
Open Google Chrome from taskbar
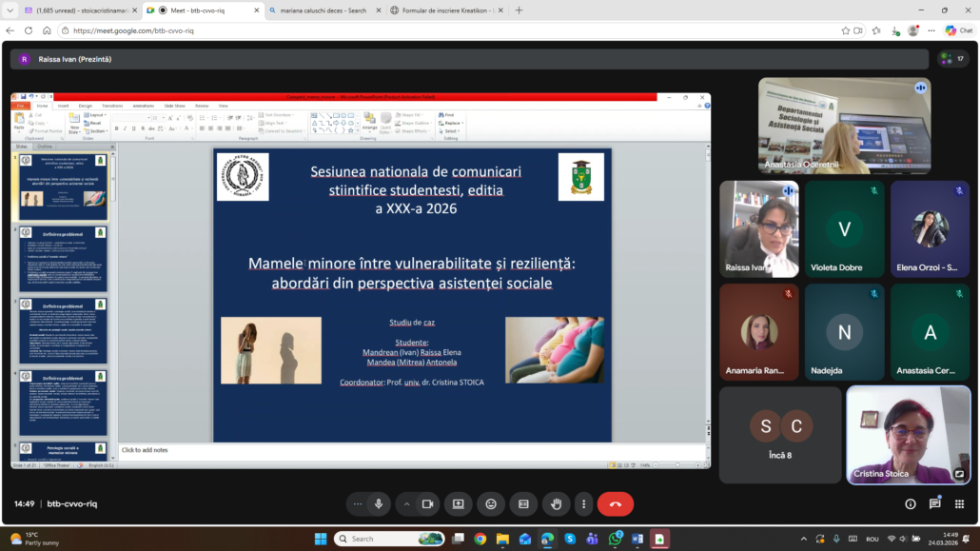[480, 540]
